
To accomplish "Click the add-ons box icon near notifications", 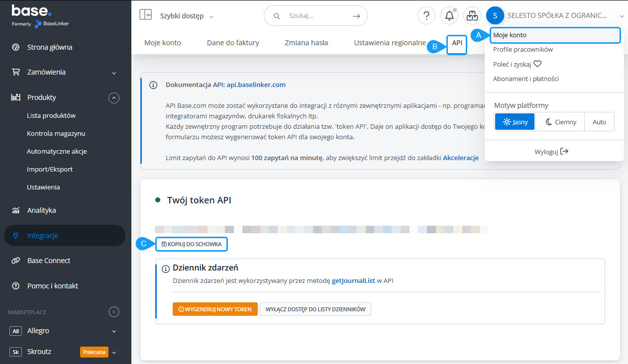I will pos(472,15).
